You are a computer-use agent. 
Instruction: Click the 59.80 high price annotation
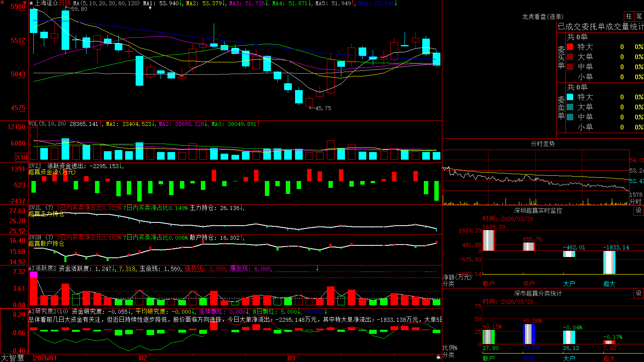click(x=79, y=9)
